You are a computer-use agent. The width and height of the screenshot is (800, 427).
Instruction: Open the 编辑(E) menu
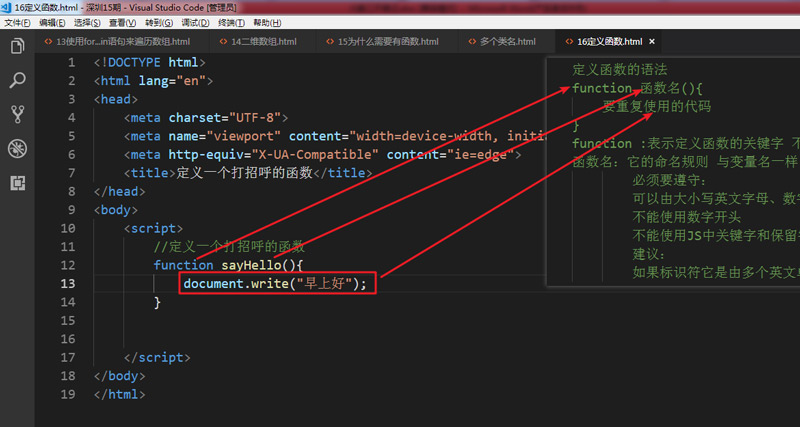tap(54, 22)
